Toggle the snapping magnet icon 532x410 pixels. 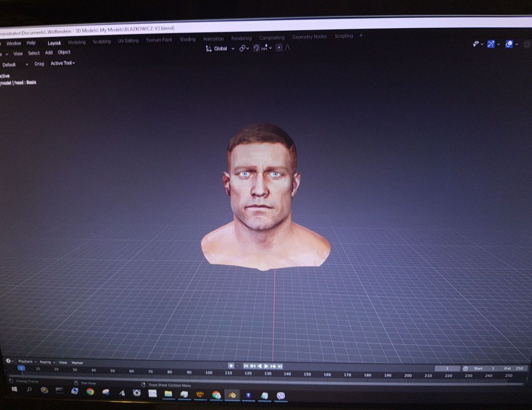tap(256, 48)
